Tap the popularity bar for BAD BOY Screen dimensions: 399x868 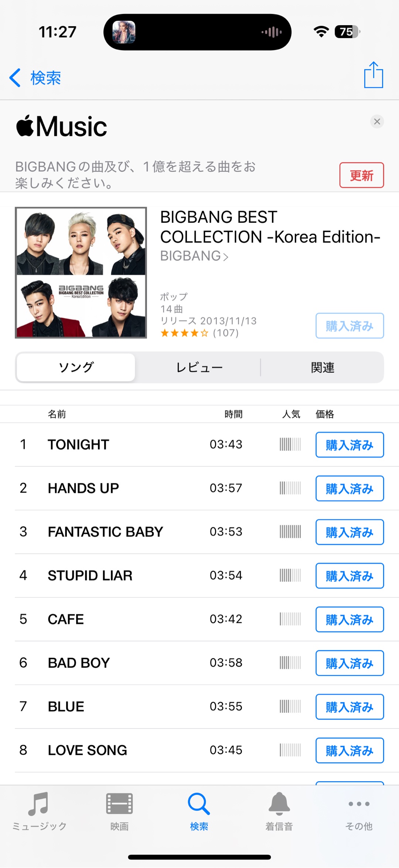(x=290, y=663)
